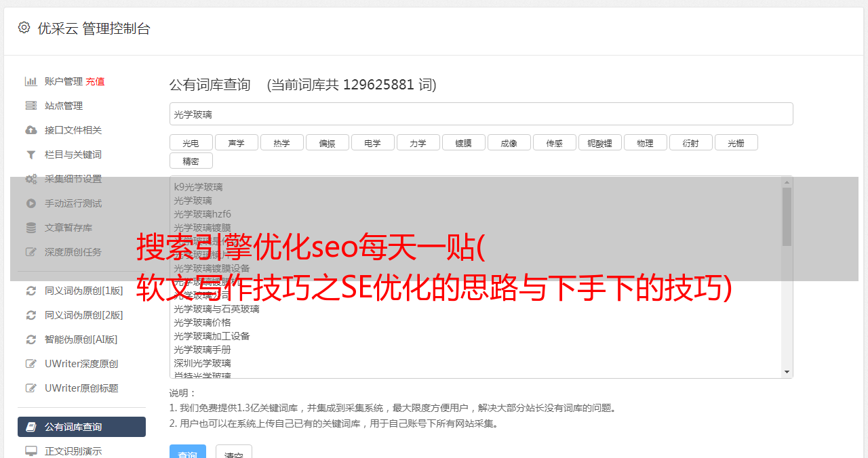The height and width of the screenshot is (458, 868).
Task: Click the edit icon beside UWriter深度原创
Action: pyautogui.click(x=31, y=364)
